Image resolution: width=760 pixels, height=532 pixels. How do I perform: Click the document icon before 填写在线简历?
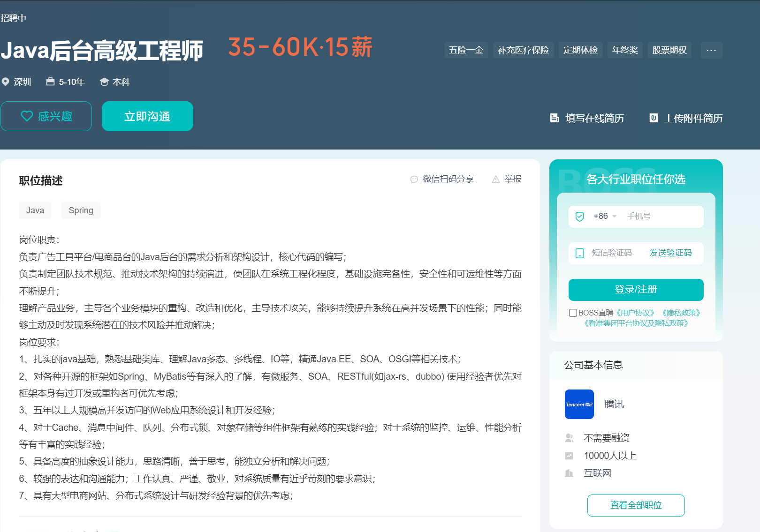pyautogui.click(x=555, y=118)
